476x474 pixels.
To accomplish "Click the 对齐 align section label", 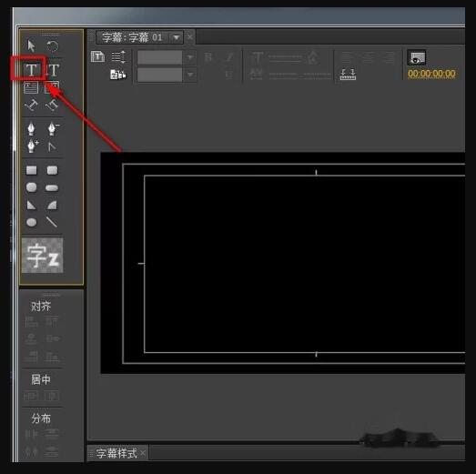I will [41, 307].
